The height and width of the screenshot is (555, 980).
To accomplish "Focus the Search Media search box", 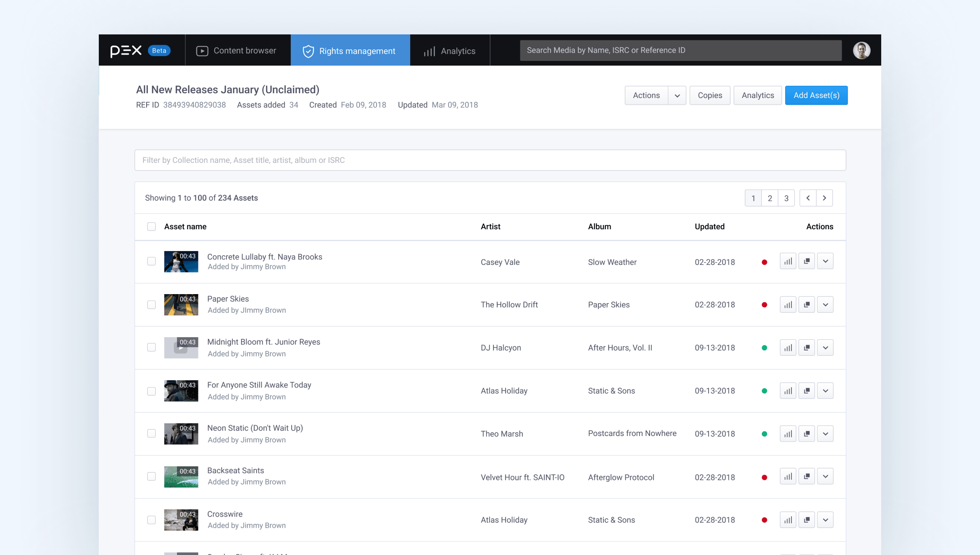I will (680, 51).
